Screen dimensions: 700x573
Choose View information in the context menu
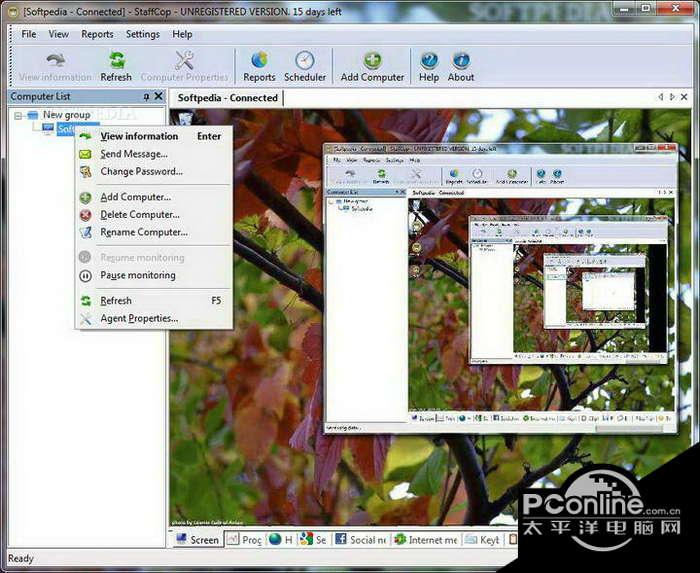(154, 136)
